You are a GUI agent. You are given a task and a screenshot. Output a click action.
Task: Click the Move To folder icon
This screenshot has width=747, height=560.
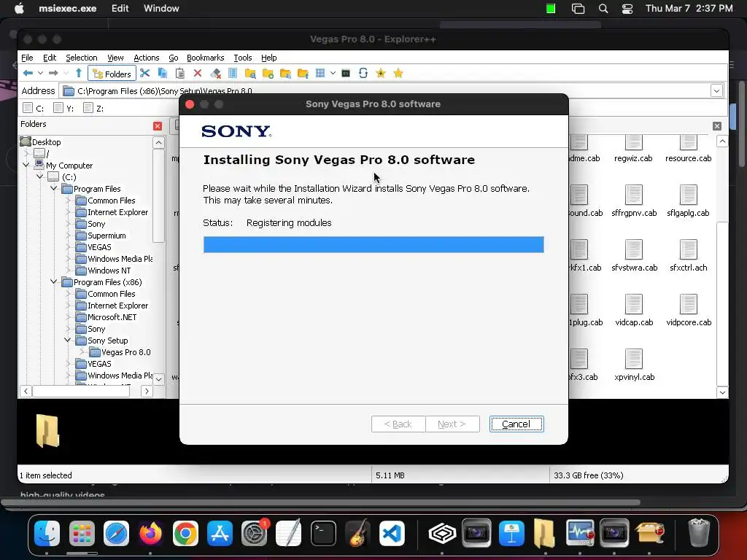coord(303,74)
